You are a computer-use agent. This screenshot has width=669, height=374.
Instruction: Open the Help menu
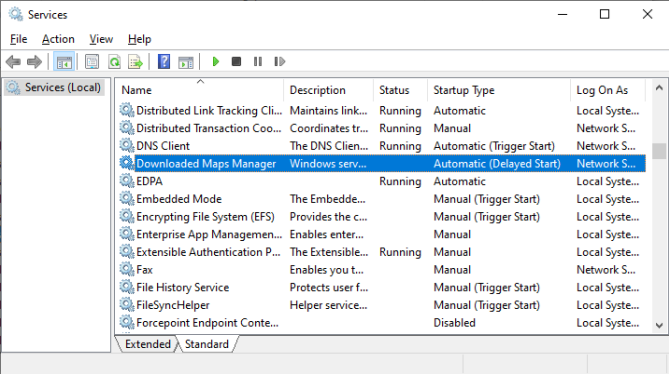(x=140, y=39)
